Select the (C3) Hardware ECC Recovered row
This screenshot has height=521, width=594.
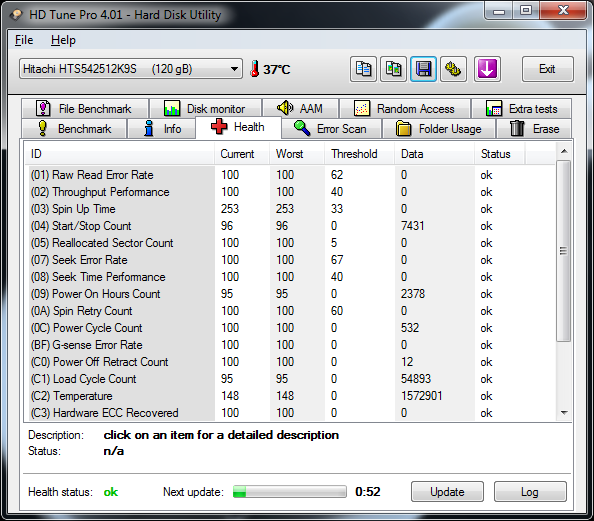(x=290, y=413)
